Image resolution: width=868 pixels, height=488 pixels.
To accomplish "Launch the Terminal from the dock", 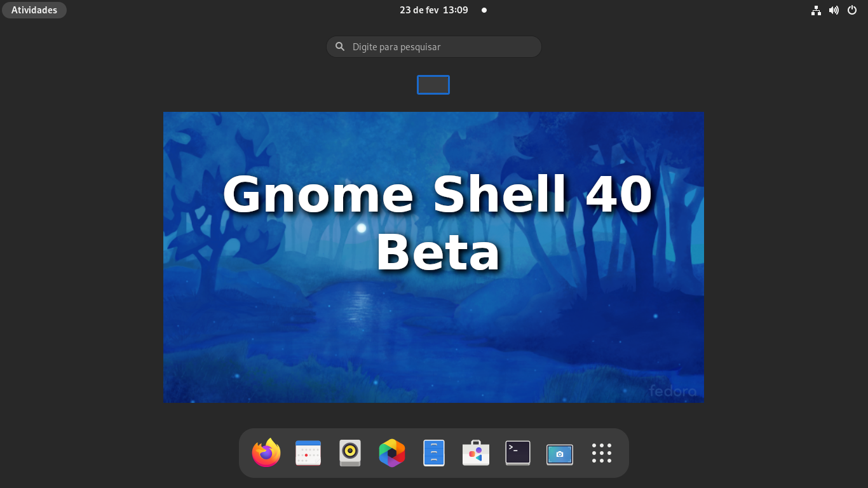I will tap(518, 453).
